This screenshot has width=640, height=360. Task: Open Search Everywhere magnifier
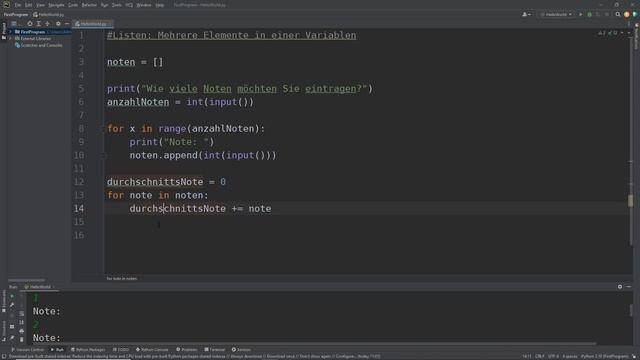pos(618,14)
